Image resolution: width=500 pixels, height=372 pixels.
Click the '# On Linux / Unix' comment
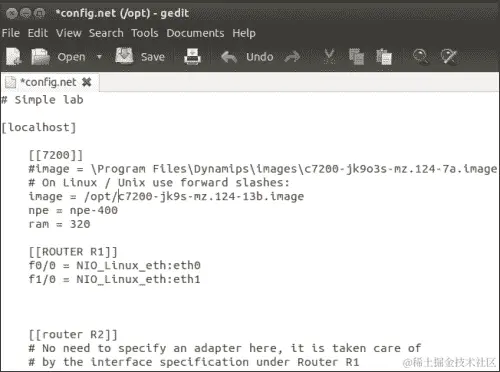pyautogui.click(x=159, y=183)
